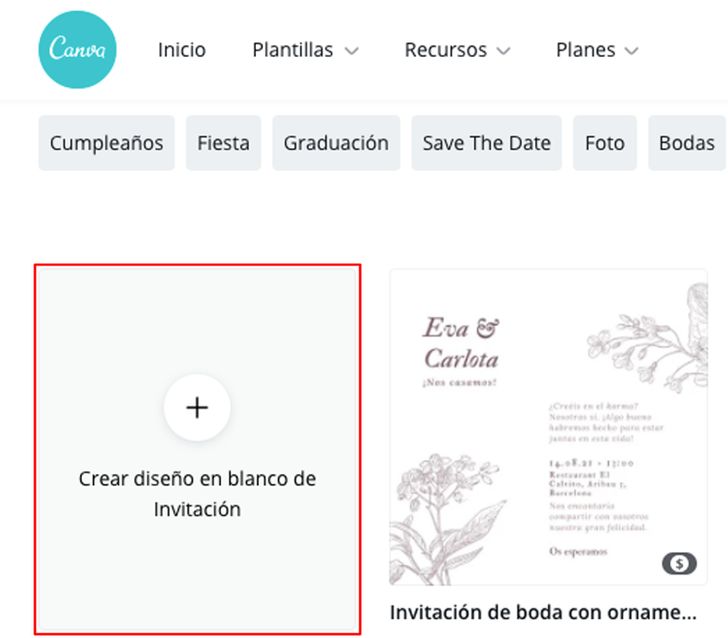Select the Bodas category chip

tap(687, 143)
